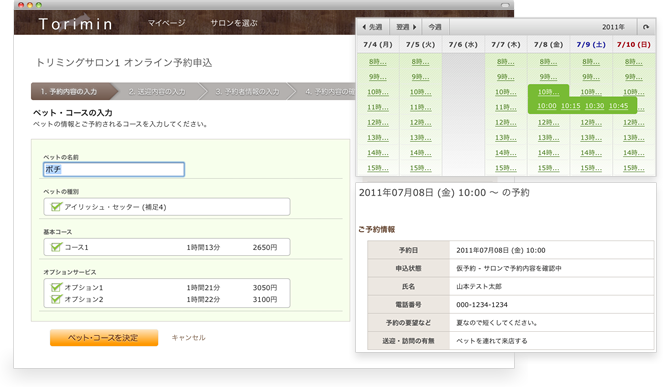Click the calendar refresh icon

point(646,27)
